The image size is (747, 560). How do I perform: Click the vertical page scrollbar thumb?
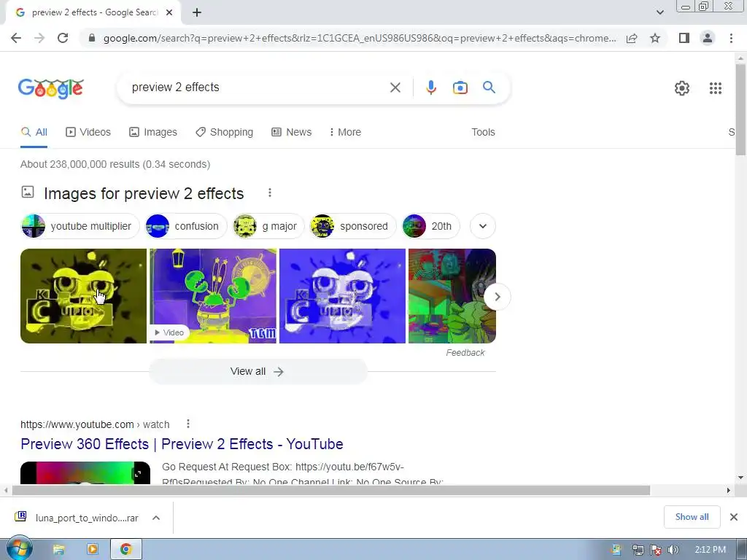click(740, 109)
